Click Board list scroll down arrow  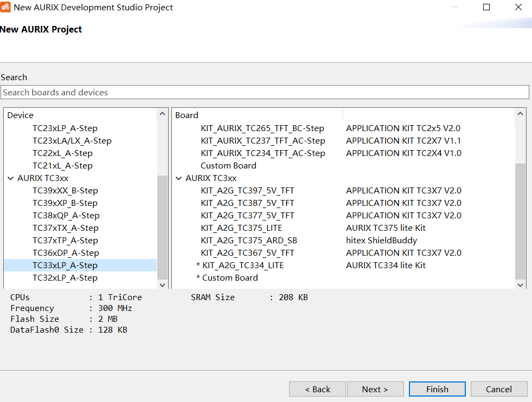520,285
